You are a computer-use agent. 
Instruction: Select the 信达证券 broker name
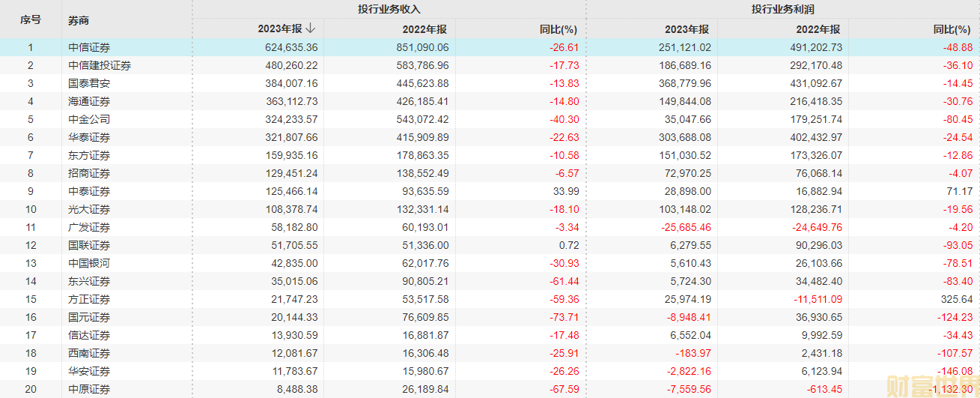(x=89, y=335)
